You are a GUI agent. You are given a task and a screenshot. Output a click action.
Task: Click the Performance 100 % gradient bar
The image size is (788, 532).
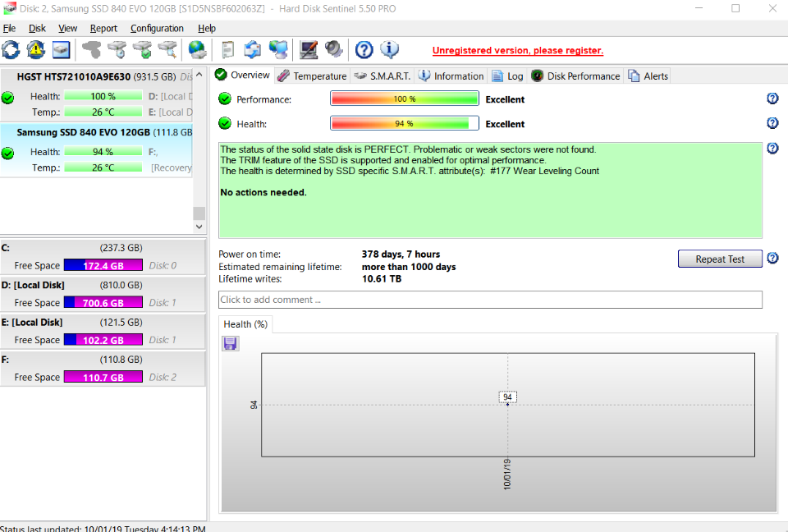(405, 99)
